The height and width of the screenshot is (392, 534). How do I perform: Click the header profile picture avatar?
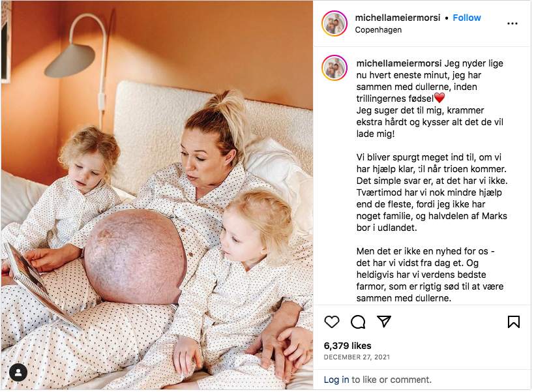click(334, 23)
